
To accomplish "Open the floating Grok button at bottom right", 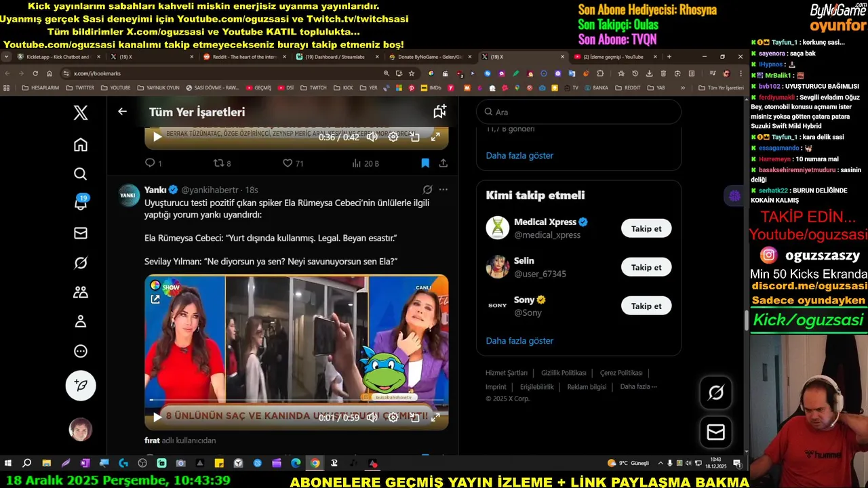I will click(x=715, y=392).
